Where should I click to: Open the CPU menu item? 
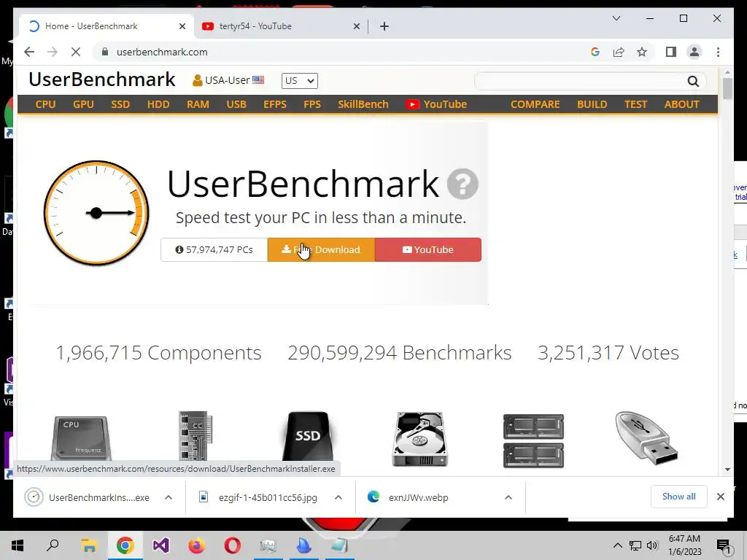[x=45, y=104]
